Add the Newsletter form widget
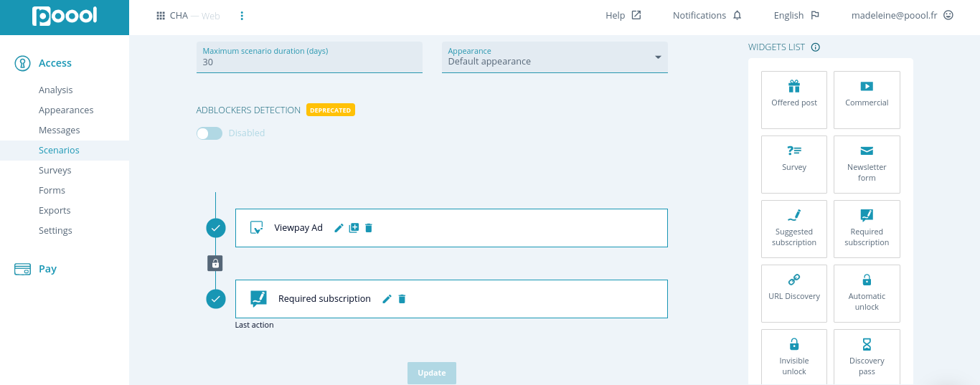 [x=867, y=164]
